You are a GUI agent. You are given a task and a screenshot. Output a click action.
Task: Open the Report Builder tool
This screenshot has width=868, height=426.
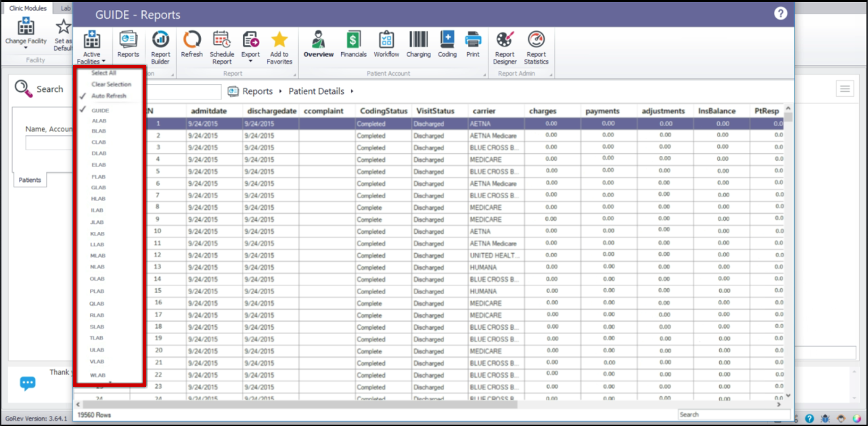[x=160, y=47]
